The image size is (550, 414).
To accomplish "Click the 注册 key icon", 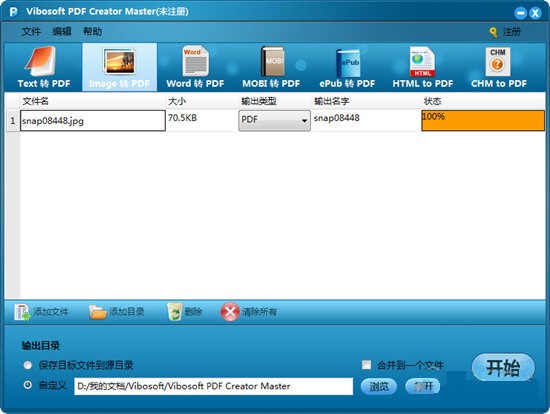I will [x=494, y=32].
